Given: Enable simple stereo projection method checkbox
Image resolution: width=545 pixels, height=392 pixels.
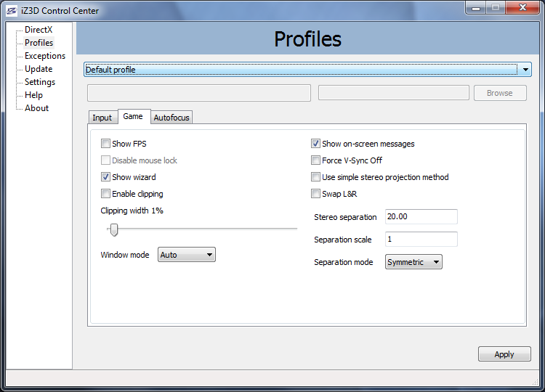Looking at the screenshot, I should 315,176.
